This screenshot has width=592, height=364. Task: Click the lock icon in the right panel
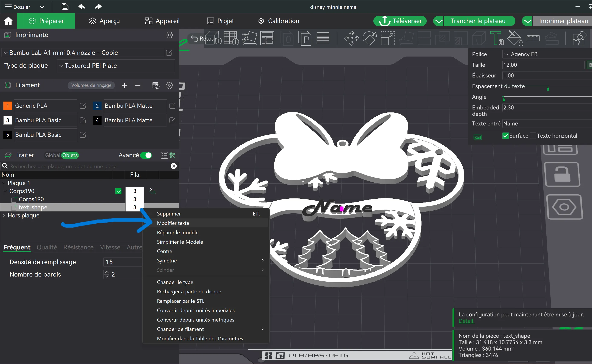point(562,174)
